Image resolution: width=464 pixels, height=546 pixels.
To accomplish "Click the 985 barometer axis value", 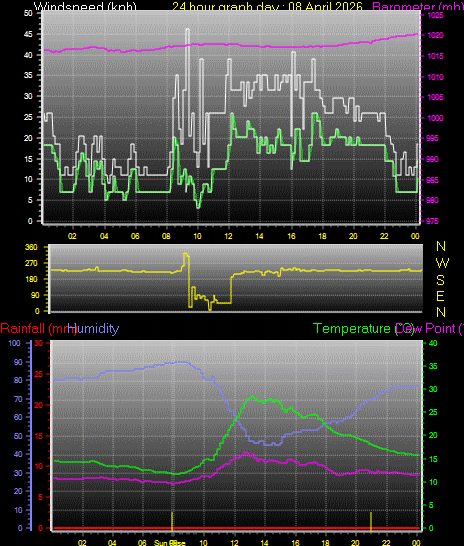I will click(x=433, y=180).
